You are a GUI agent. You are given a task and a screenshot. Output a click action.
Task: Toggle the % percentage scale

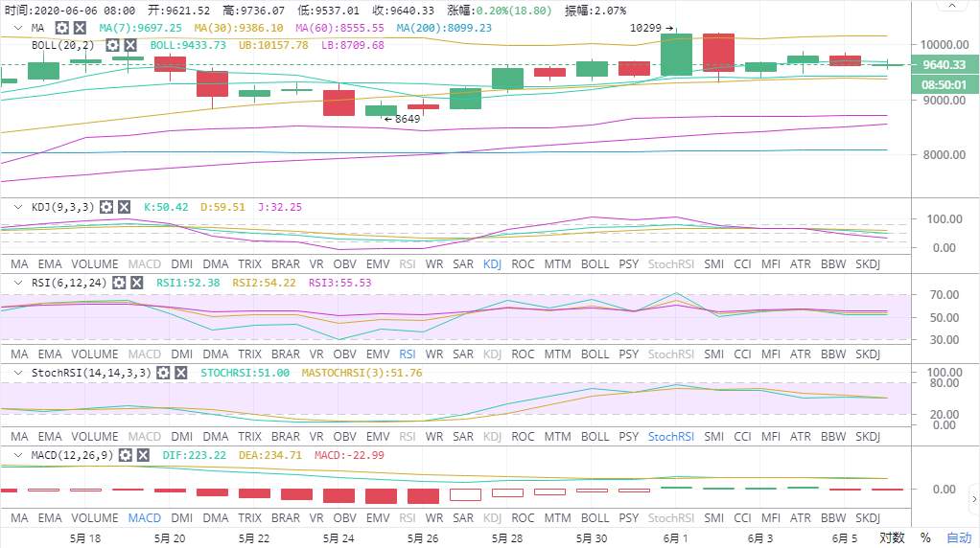point(925,537)
